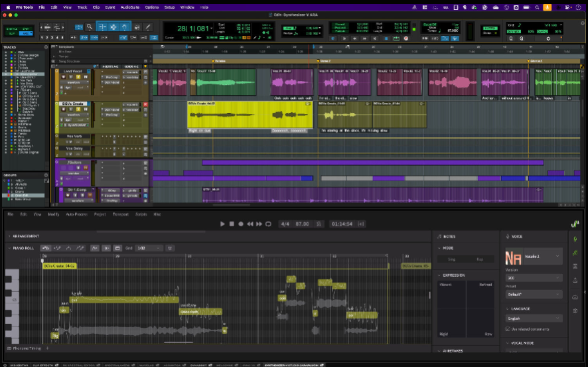Open the Natalie 2 voice dropdown

[534, 257]
